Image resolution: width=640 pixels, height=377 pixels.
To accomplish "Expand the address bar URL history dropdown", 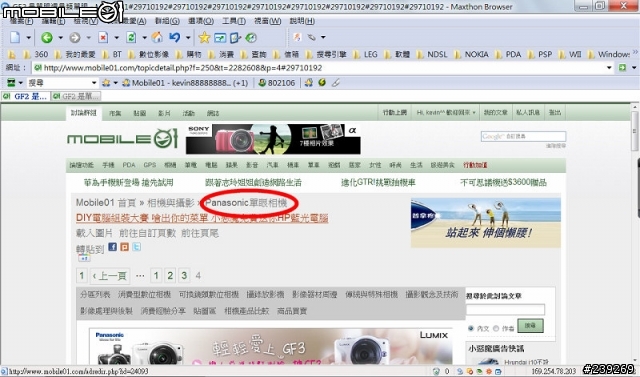I will coord(609,68).
